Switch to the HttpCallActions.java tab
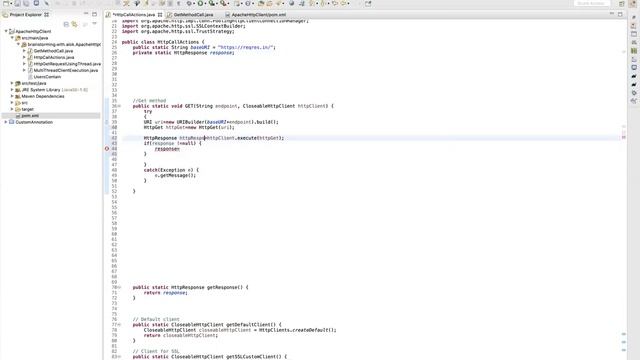Image resolution: width=640 pixels, height=360 pixels. tap(134, 15)
